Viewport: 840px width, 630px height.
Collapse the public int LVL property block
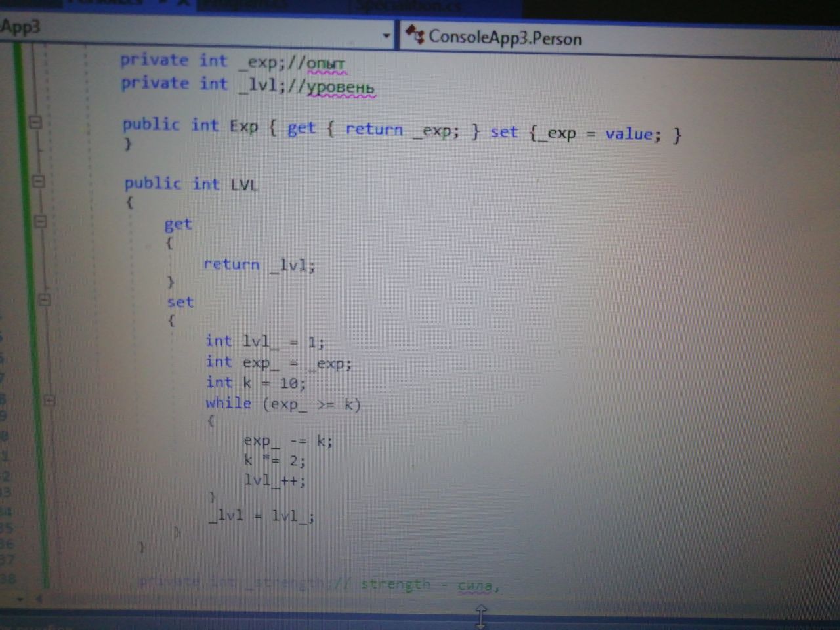[x=38, y=181]
